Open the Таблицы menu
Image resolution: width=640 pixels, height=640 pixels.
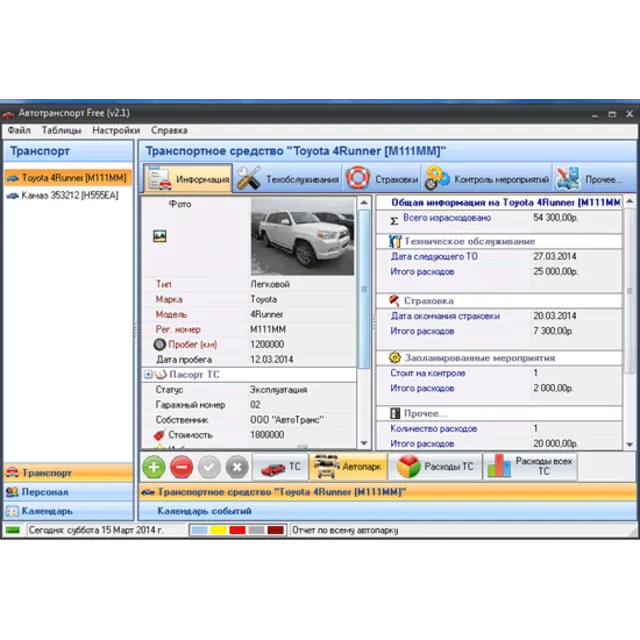(61, 130)
